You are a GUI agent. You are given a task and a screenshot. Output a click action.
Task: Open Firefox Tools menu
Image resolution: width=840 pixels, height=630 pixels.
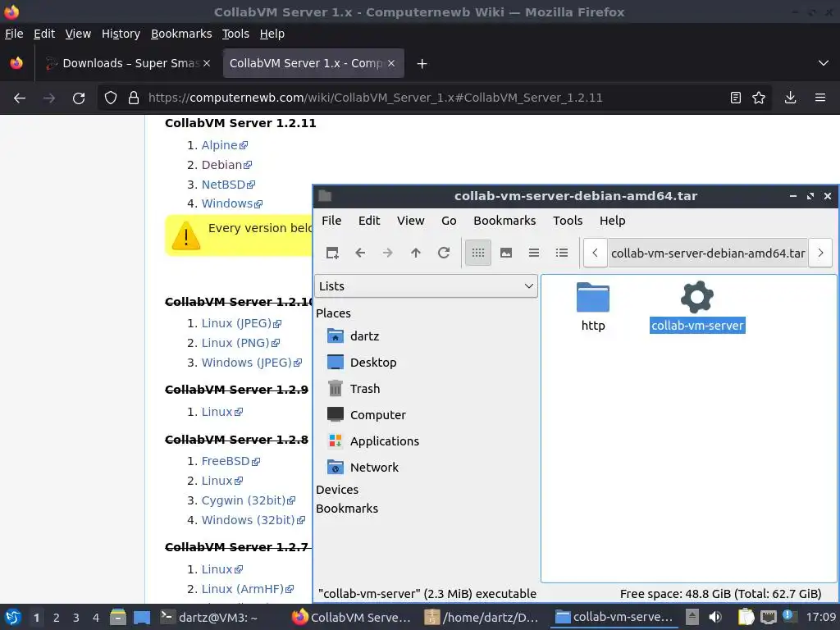coord(235,34)
